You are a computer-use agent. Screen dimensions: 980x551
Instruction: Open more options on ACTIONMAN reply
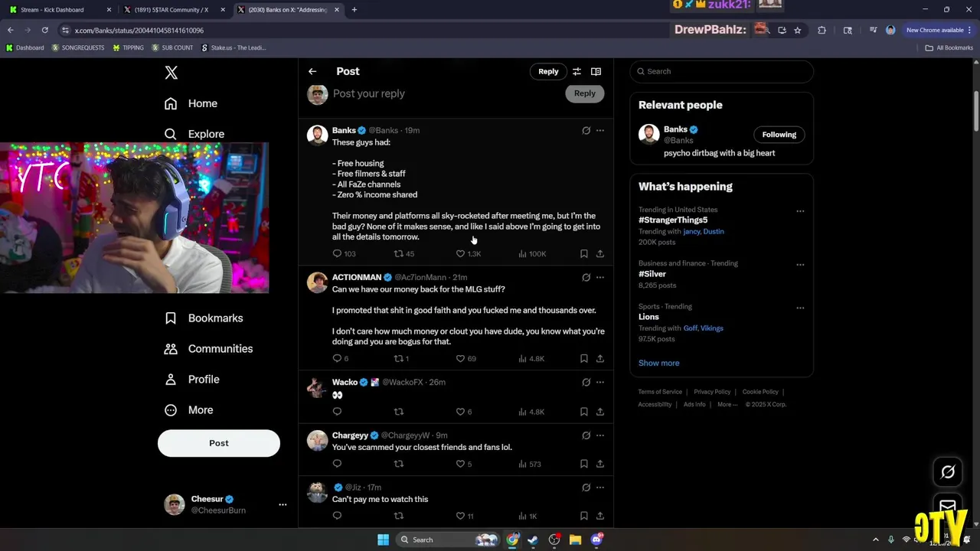pyautogui.click(x=600, y=278)
